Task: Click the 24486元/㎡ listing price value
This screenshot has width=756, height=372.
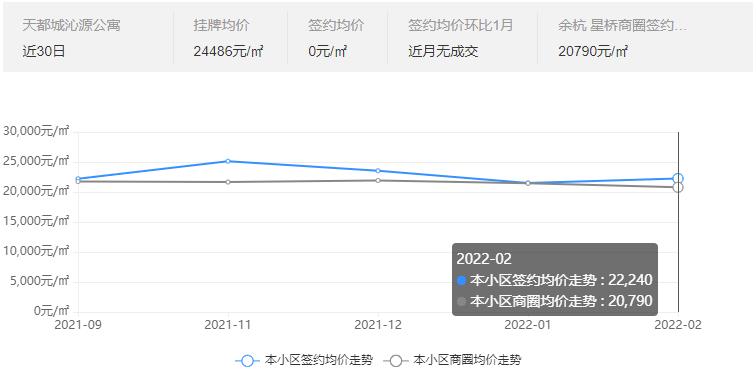Action: pyautogui.click(x=229, y=51)
